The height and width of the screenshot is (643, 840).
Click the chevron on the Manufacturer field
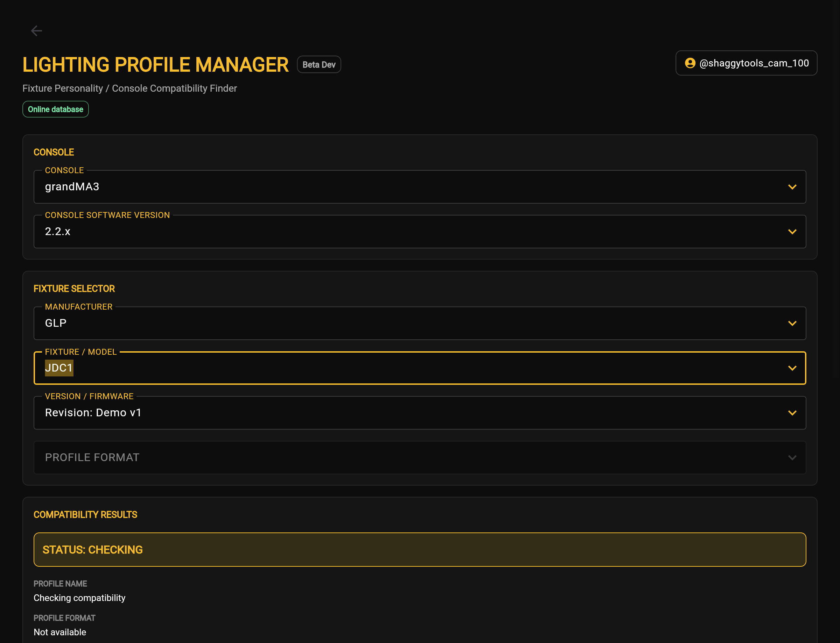pos(792,323)
